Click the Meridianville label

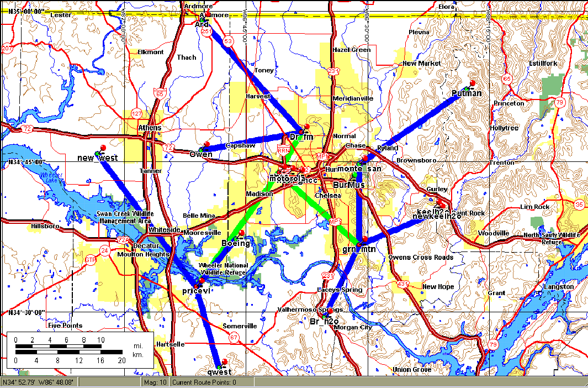[x=353, y=99]
